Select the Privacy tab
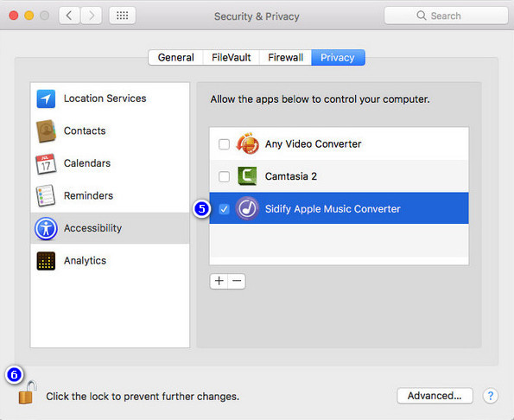 click(338, 57)
